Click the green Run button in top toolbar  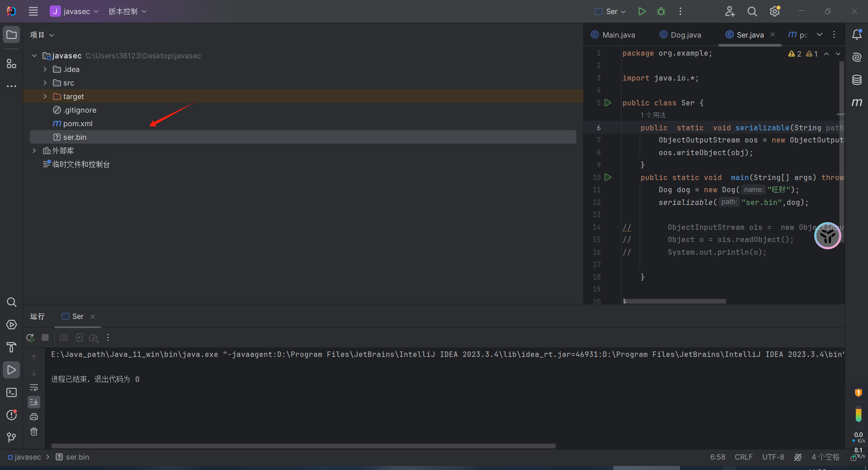pyautogui.click(x=642, y=11)
